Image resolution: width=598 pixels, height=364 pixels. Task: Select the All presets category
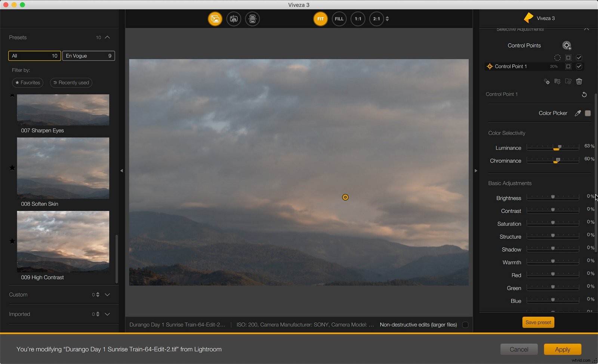(x=34, y=56)
